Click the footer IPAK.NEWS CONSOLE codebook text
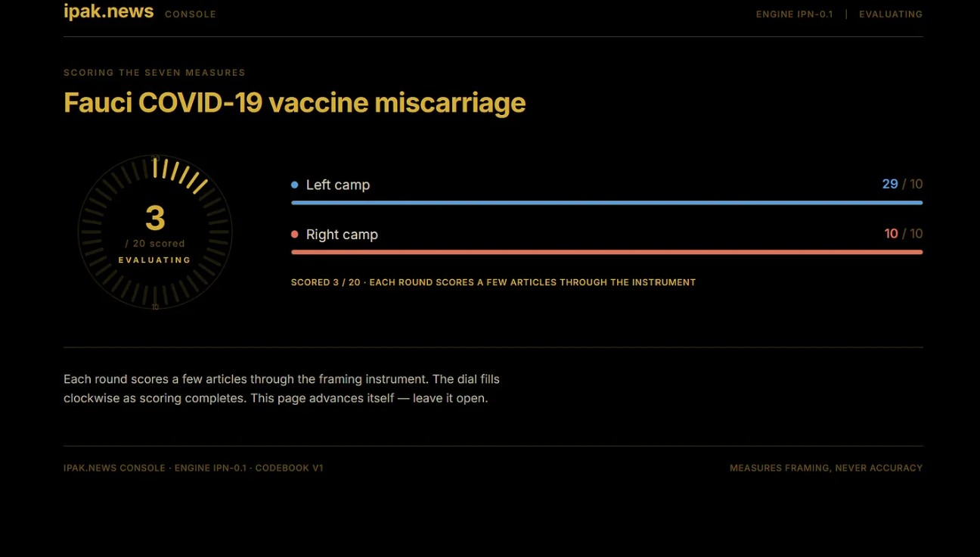980x557 pixels. point(194,468)
